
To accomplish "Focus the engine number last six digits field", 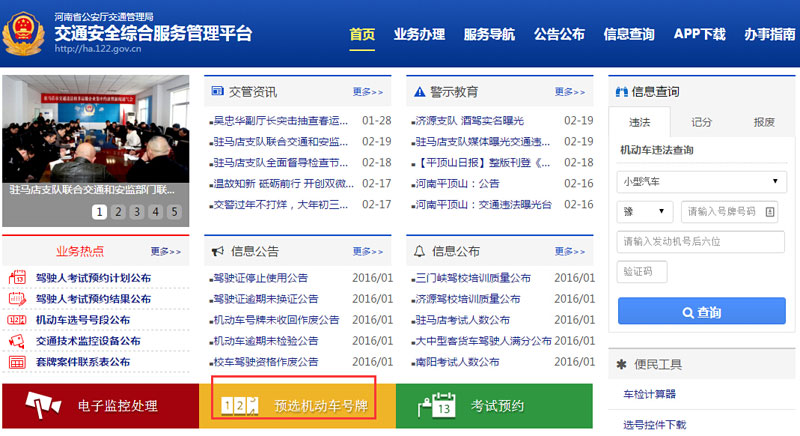I will [x=701, y=242].
